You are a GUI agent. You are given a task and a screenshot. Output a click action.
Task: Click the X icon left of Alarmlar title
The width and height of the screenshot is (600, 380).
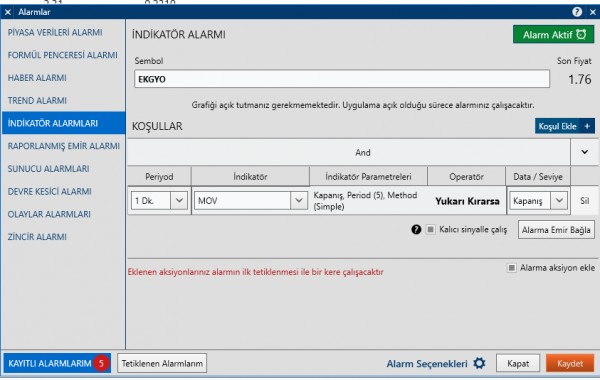point(8,12)
